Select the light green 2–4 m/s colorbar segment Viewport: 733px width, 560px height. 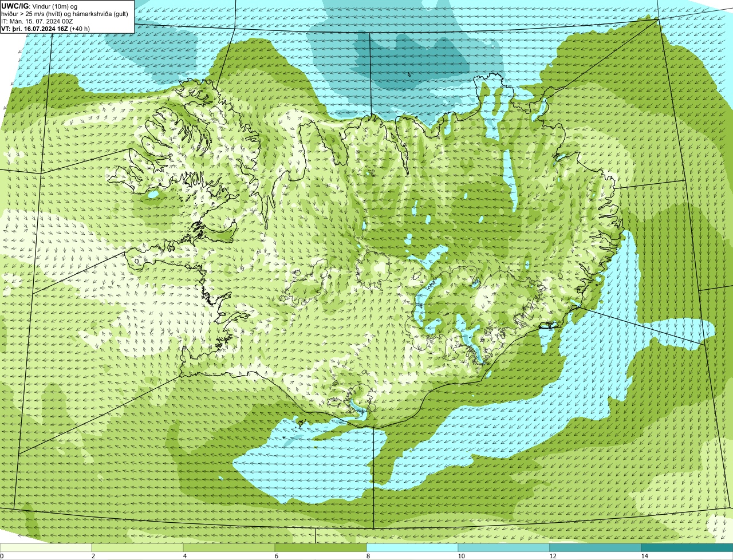click(x=137, y=547)
